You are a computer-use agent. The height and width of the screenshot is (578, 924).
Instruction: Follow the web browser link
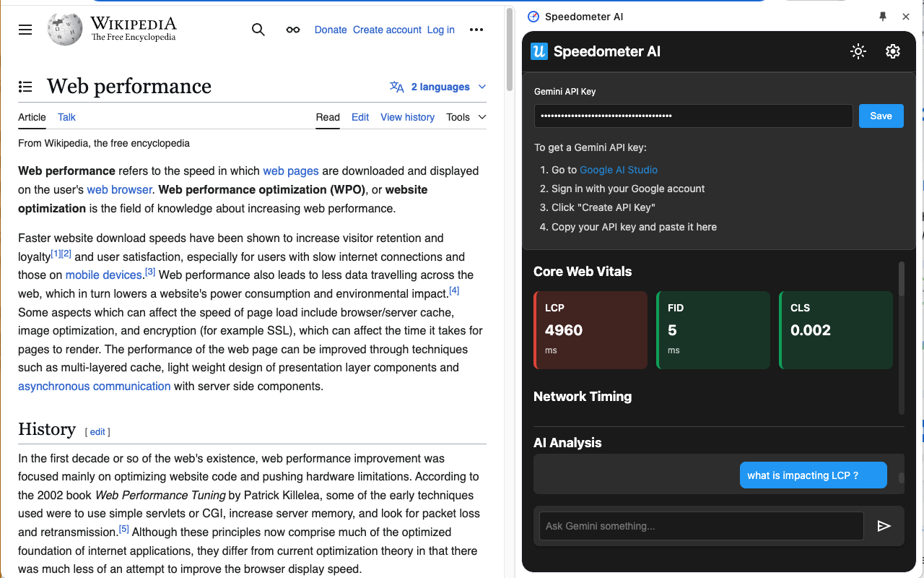(x=119, y=190)
